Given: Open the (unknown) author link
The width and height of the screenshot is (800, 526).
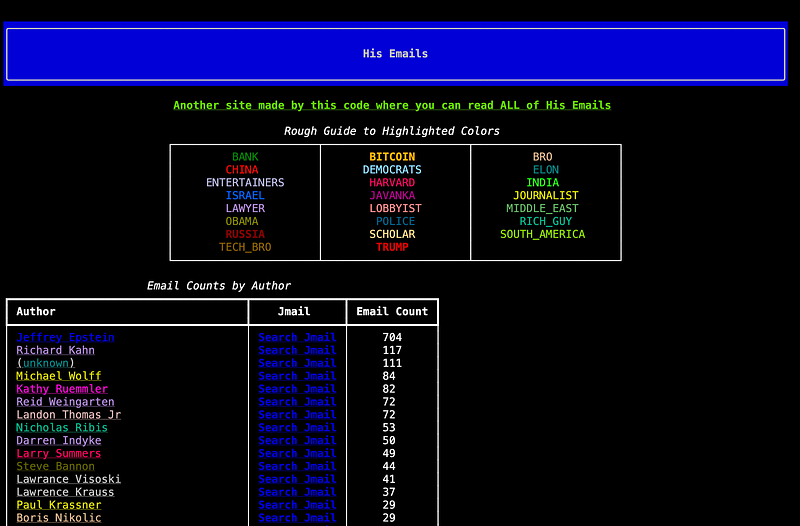Looking at the screenshot, I should (45, 363).
